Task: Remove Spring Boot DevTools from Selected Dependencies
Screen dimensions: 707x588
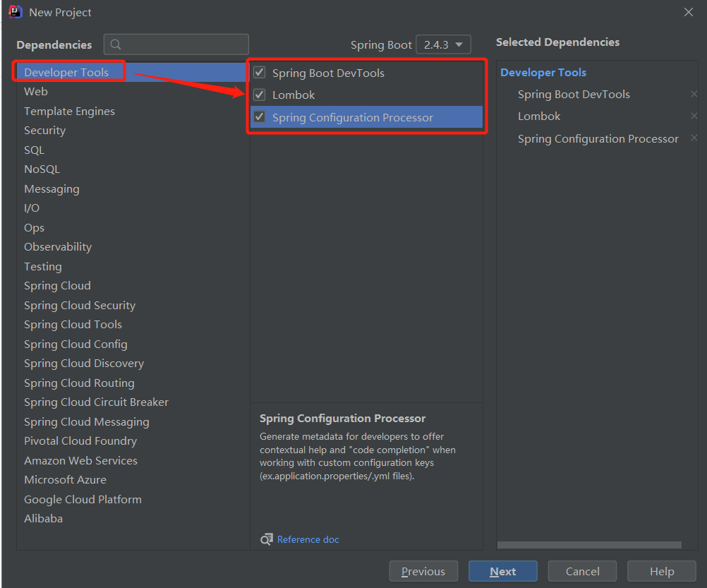Action: point(694,93)
